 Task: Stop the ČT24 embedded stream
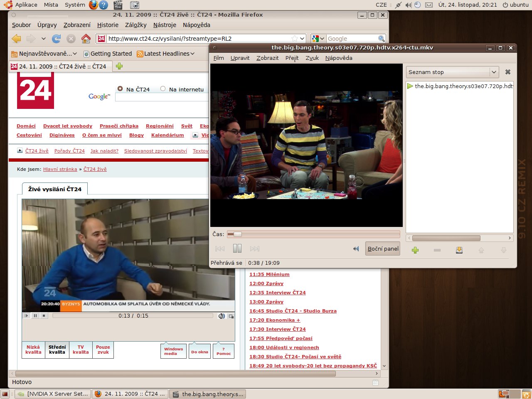coord(44,316)
